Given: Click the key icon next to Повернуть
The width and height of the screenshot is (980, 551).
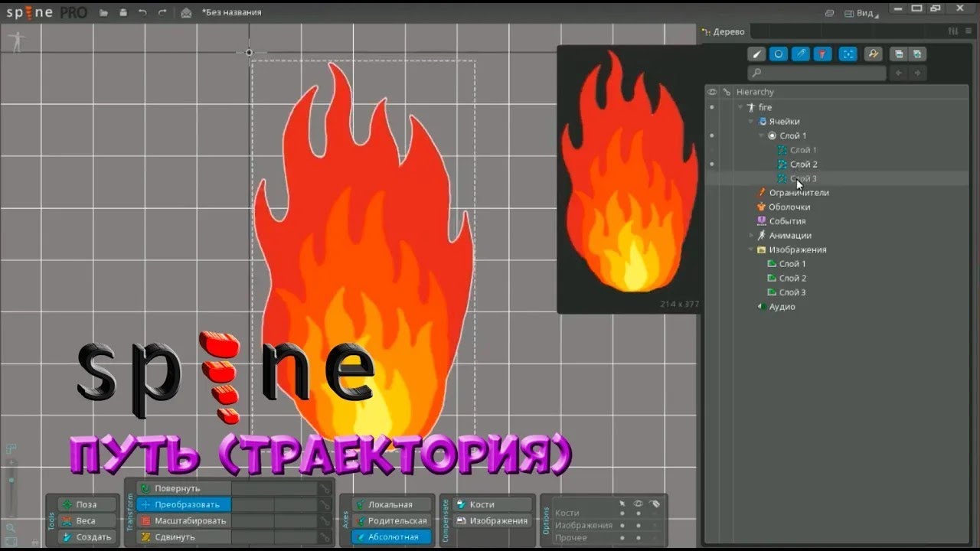Looking at the screenshot, I should [325, 488].
